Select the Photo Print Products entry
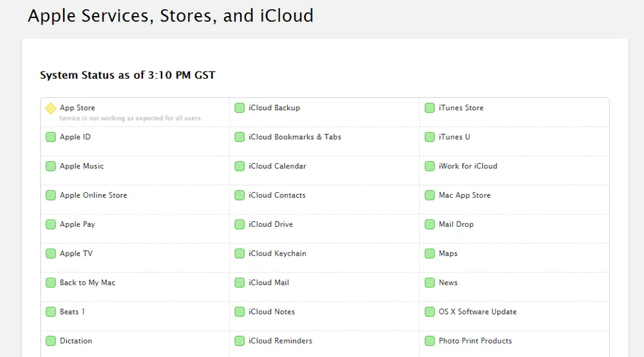 click(475, 341)
